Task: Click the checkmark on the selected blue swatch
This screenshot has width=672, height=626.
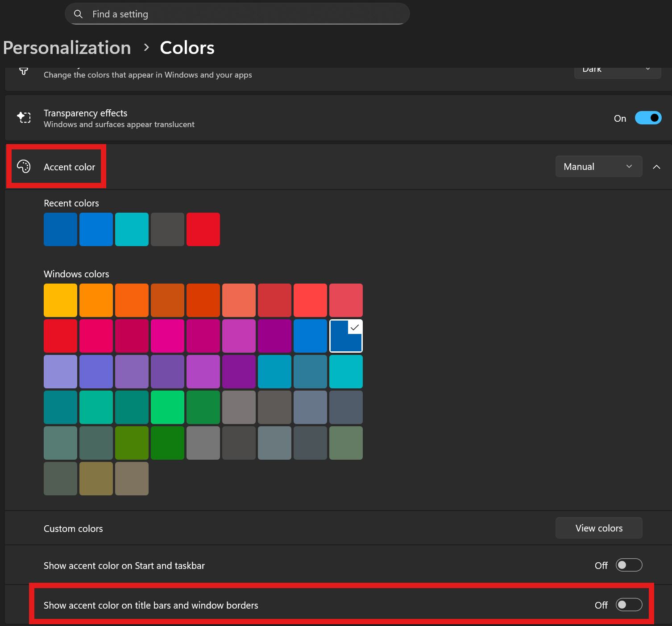Action: tap(355, 328)
